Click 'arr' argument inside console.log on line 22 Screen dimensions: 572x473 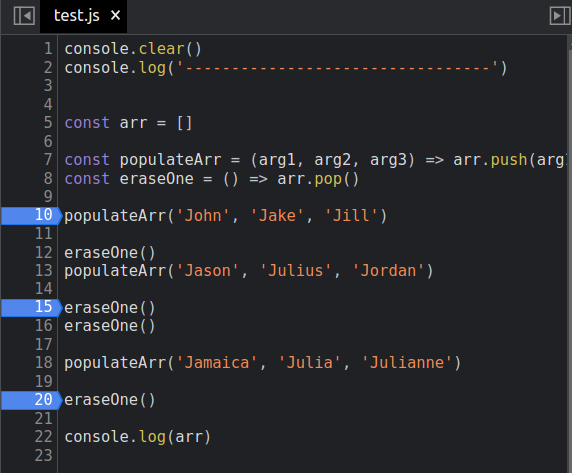click(189, 438)
